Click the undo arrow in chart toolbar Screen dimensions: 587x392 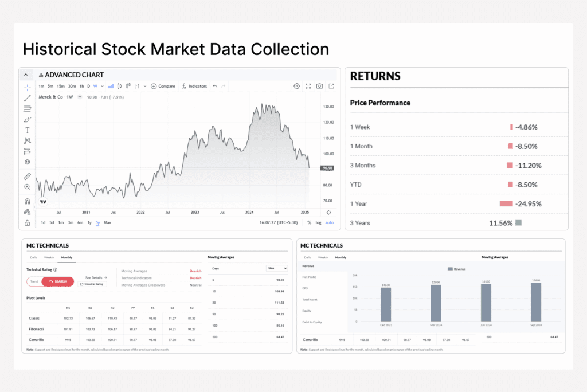215,86
